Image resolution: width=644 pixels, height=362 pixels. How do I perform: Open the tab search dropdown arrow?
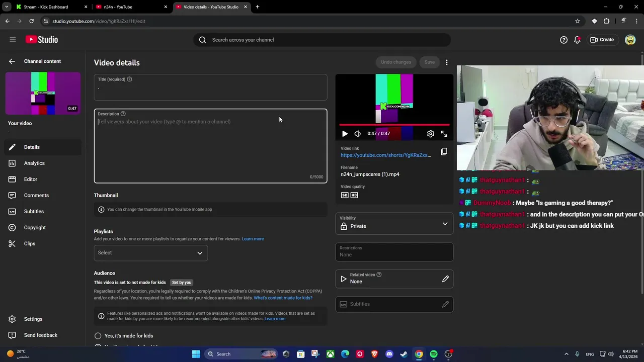(7, 7)
